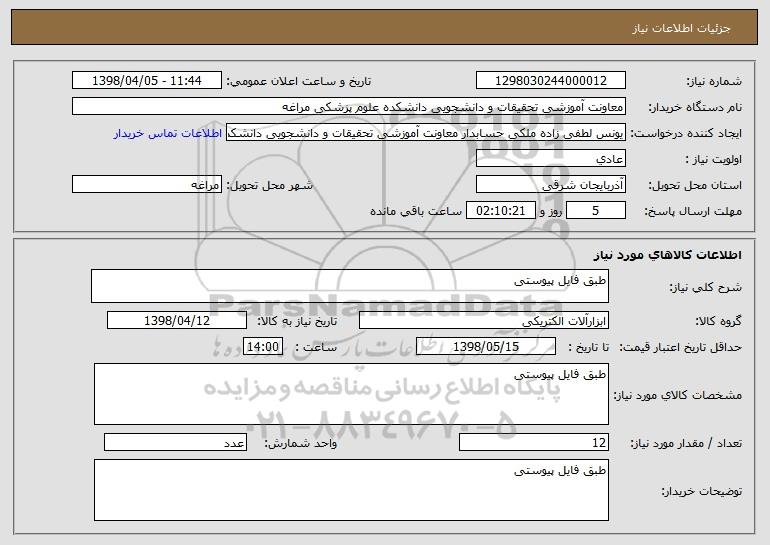Click the جزئیات اطلاعات نیاز header title
Viewport: 770px width, 545px height.
click(x=681, y=28)
